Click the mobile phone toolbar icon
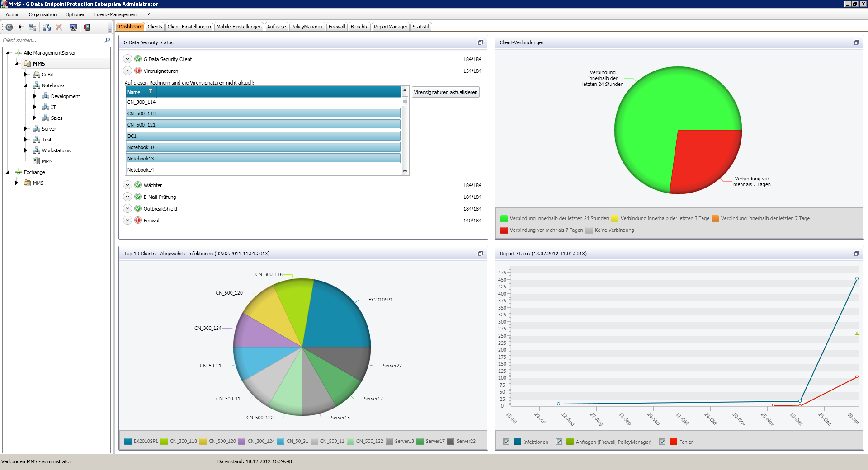 (x=87, y=27)
